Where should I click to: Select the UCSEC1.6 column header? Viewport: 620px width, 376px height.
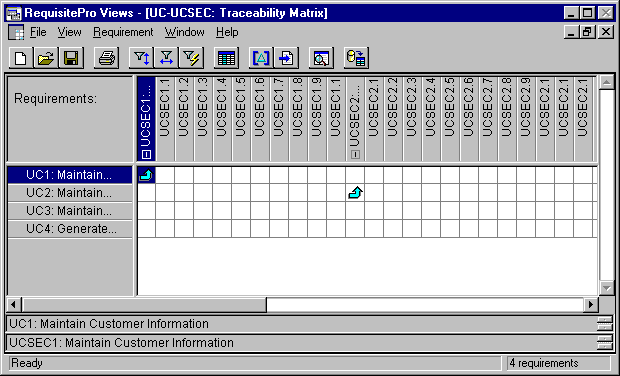(x=260, y=119)
